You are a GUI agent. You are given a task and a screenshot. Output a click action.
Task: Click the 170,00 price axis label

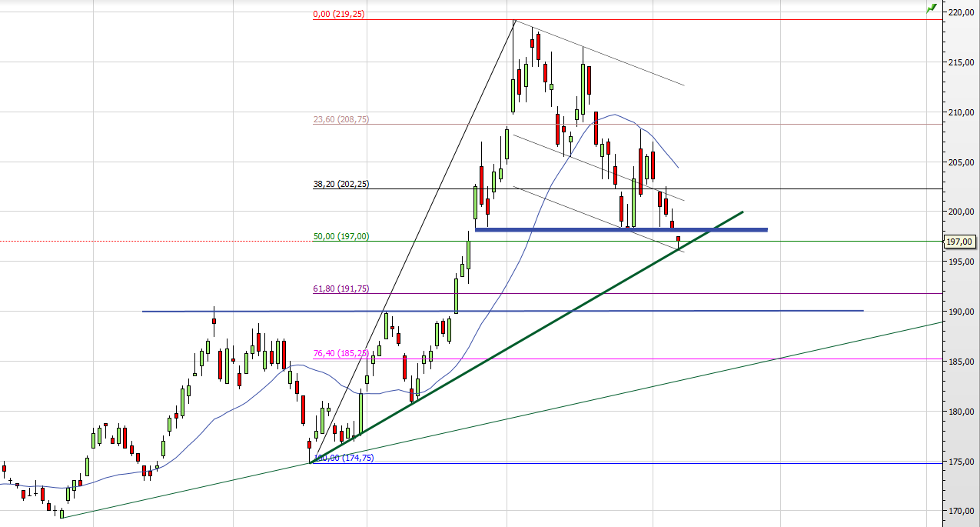tap(962, 511)
